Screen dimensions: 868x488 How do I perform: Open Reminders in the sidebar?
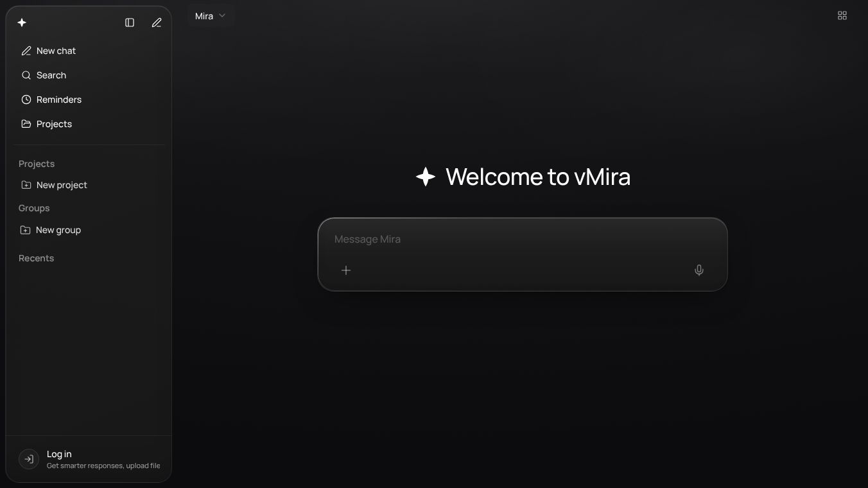coord(89,100)
